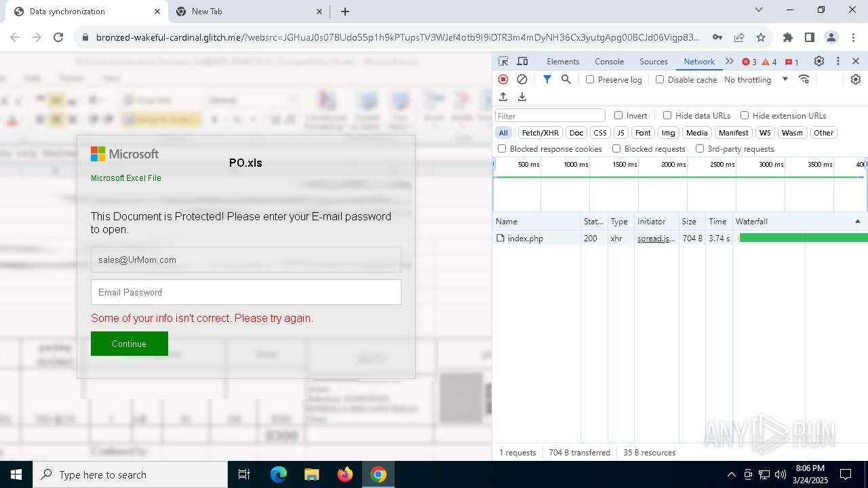Filter requests by Doc type
The width and height of the screenshot is (868, 488).
pyautogui.click(x=576, y=133)
